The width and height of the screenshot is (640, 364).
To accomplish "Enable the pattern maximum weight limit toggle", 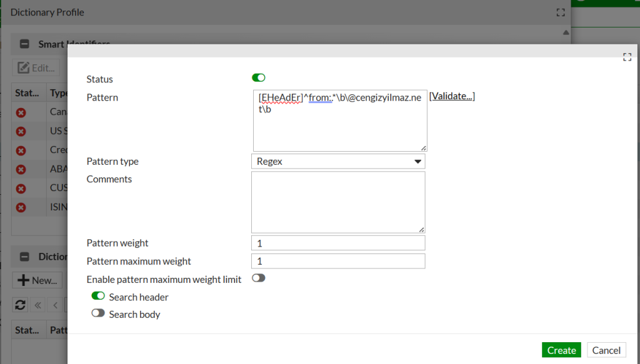I will [258, 278].
